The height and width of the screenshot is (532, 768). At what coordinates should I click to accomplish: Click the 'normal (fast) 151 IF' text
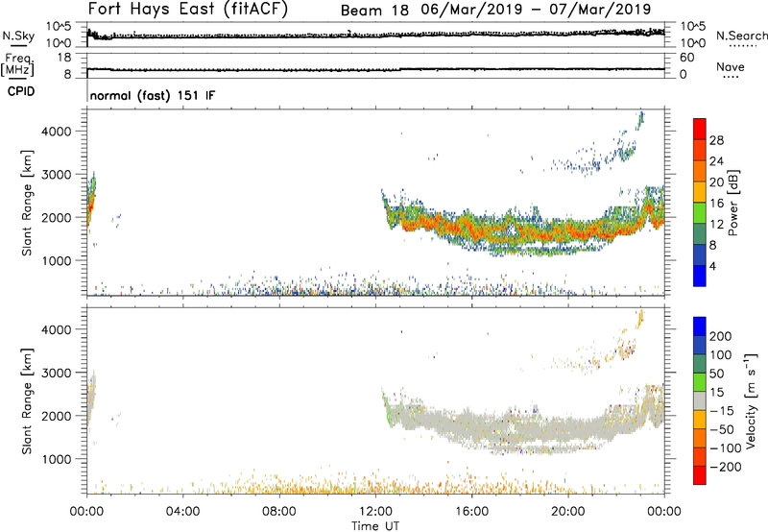click(153, 95)
